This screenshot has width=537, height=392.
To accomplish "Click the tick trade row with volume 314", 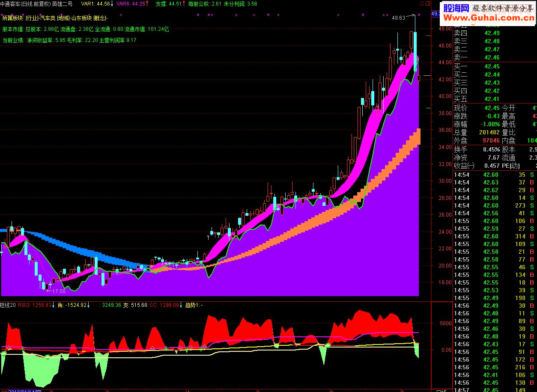I will (x=495, y=236).
